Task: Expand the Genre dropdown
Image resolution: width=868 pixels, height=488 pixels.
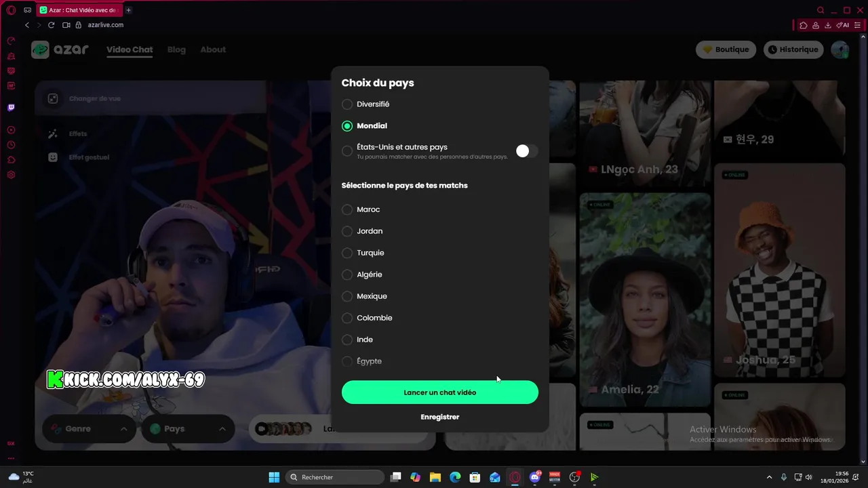Action: (x=90, y=429)
